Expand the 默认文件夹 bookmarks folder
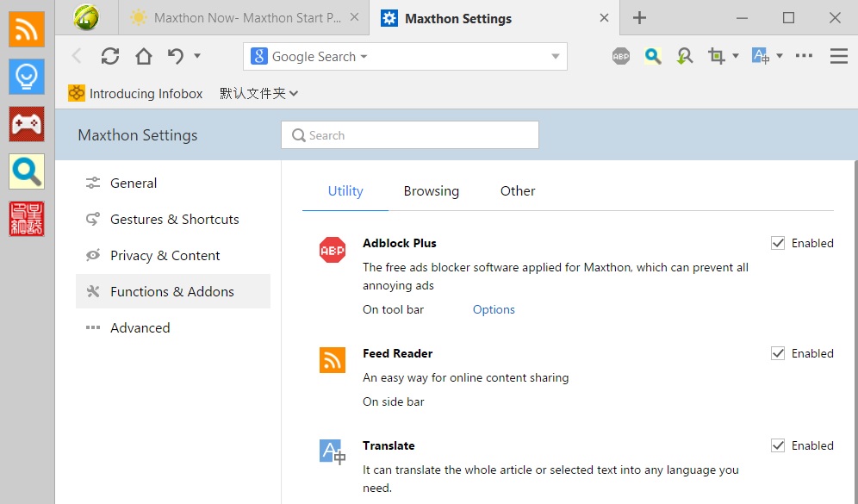 point(258,94)
